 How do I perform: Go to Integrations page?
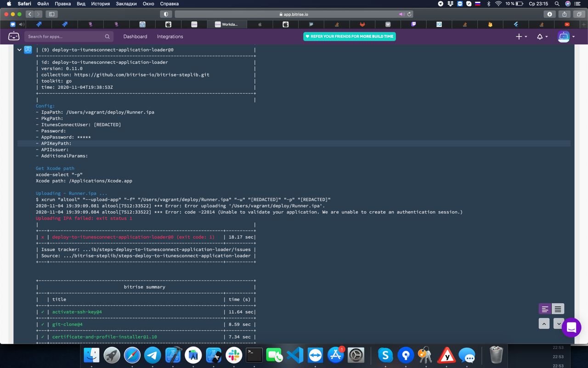click(x=170, y=36)
